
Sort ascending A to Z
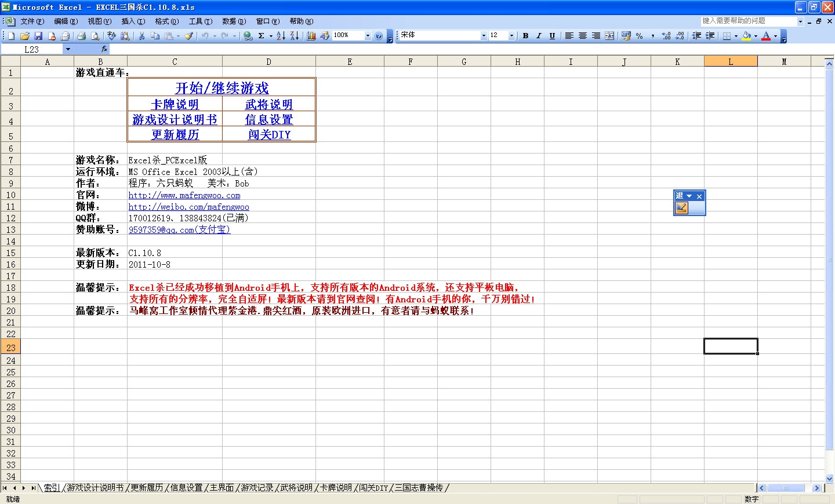coord(281,36)
